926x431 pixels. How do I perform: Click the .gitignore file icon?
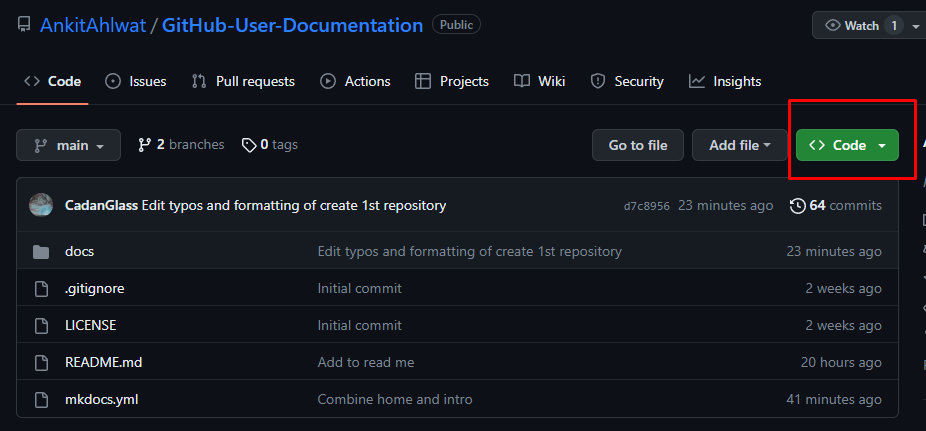pos(41,289)
